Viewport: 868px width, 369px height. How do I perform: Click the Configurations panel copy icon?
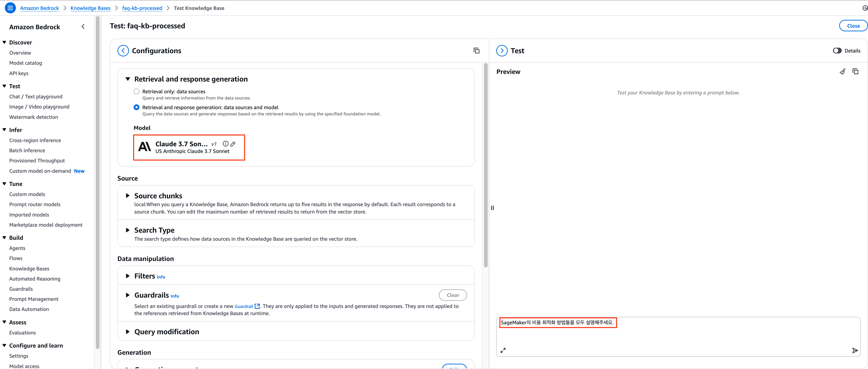[x=476, y=50]
